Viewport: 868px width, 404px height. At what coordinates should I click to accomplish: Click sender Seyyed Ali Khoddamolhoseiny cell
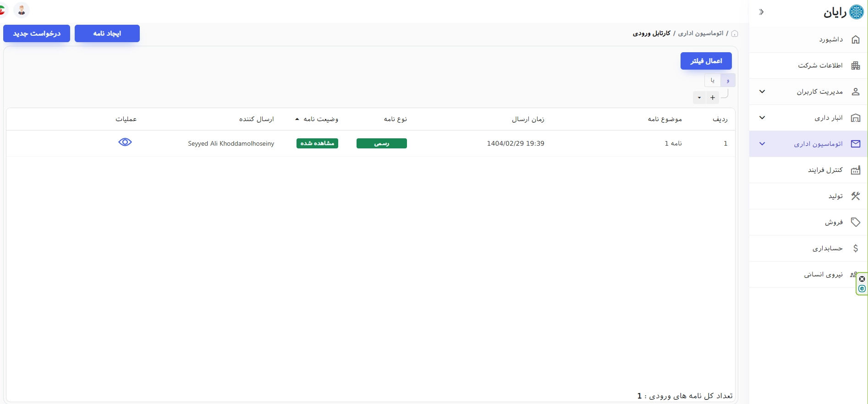pyautogui.click(x=231, y=143)
